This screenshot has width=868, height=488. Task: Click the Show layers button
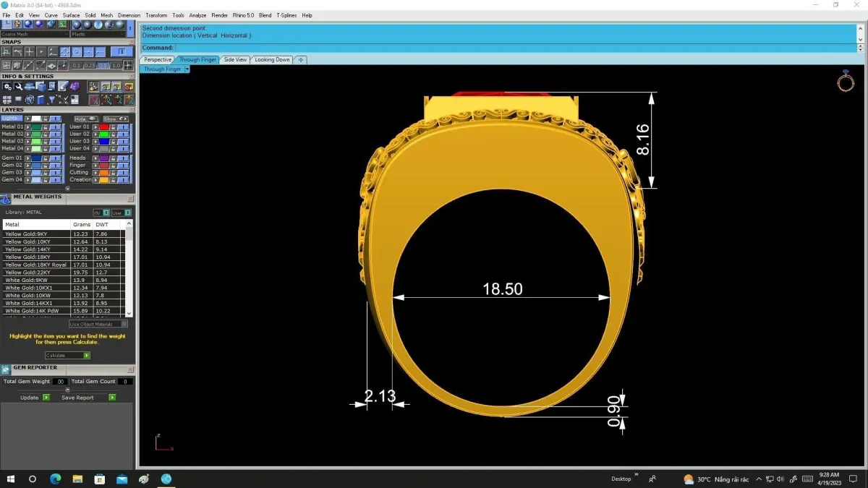coord(116,119)
